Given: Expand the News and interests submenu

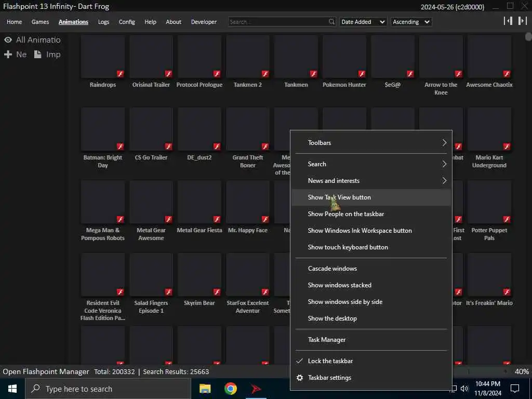Looking at the screenshot, I should coord(371,181).
